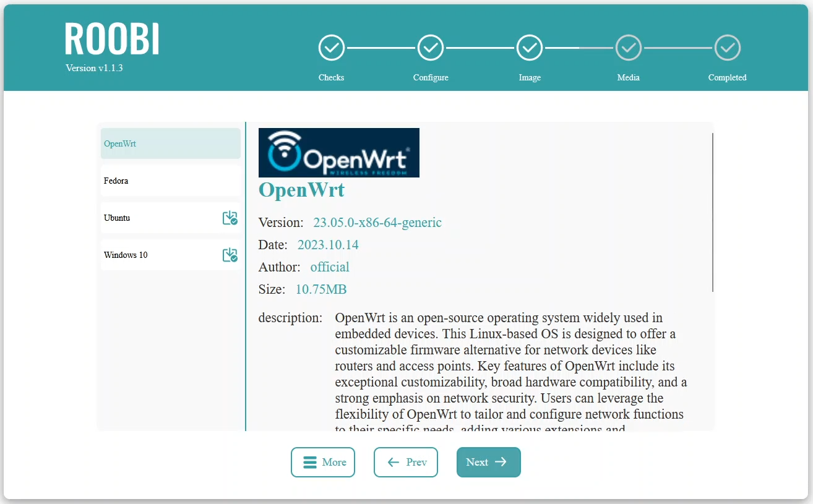Click the downloaded icon next to Windows 10
813x504 pixels.
pyautogui.click(x=230, y=255)
